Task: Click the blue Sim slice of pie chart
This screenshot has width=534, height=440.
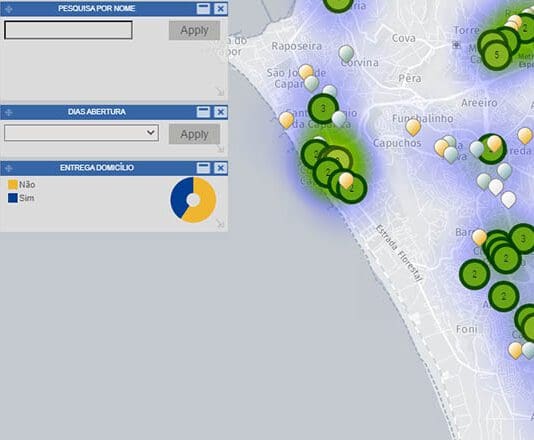Action: [x=179, y=196]
